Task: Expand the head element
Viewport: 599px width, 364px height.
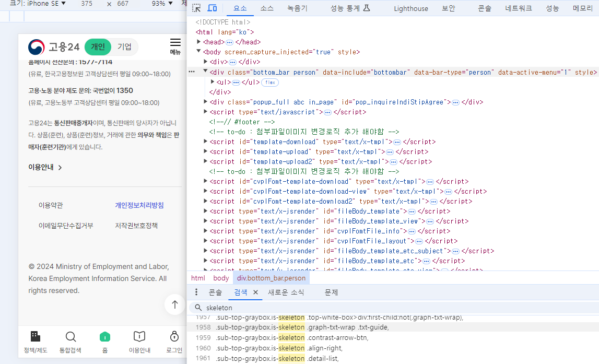Action: pos(198,42)
